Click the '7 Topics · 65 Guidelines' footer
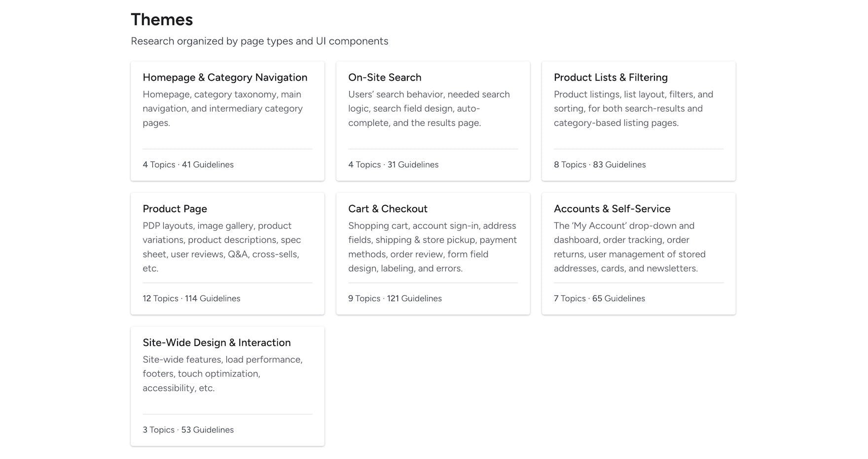Image resolution: width=868 pixels, height=459 pixels. coord(599,299)
